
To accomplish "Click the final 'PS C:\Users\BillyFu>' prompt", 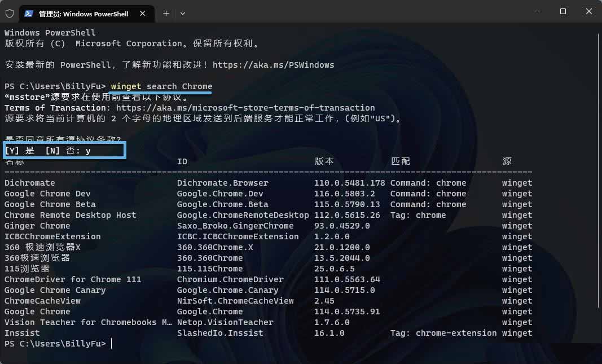I will tap(55, 344).
